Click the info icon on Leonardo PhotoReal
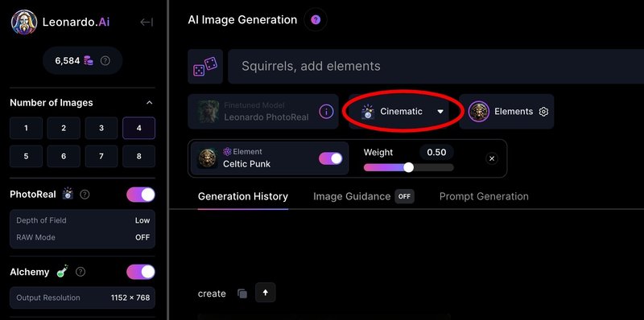 (326, 111)
